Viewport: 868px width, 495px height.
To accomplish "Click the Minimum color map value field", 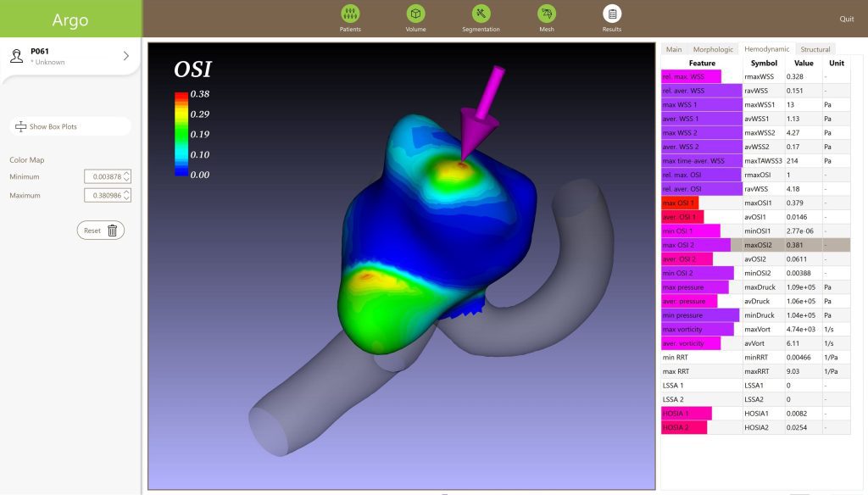I will tap(103, 176).
